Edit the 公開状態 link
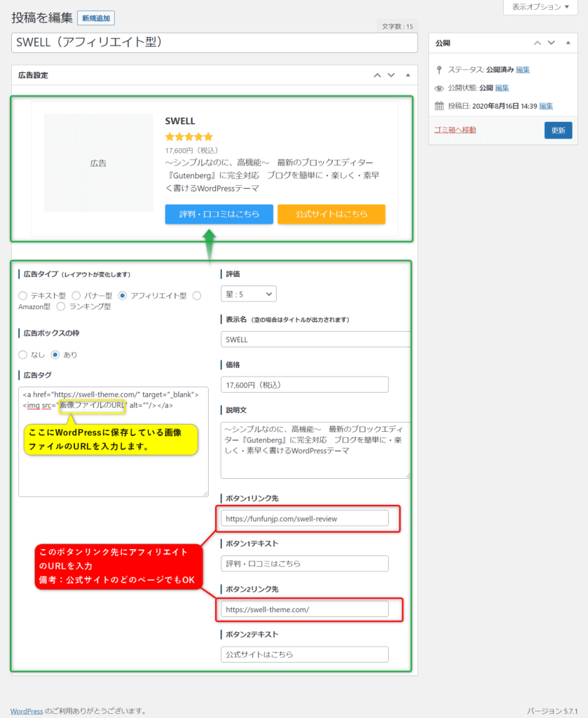Viewport: 588px width, 718px height. [502, 88]
